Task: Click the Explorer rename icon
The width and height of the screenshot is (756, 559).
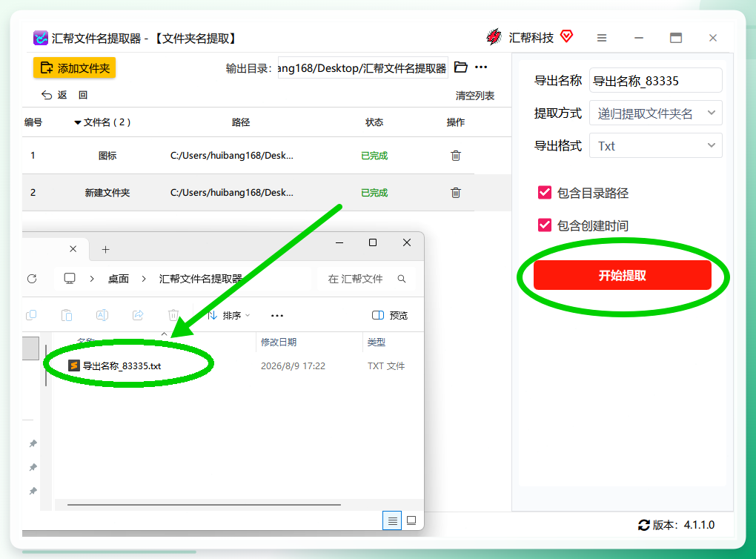Action: (x=102, y=315)
